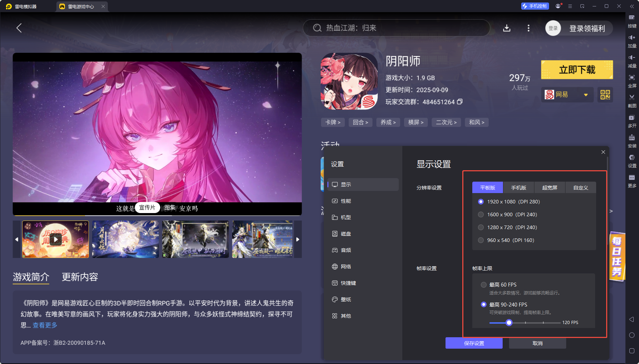The image size is (639, 364).
Task: Click the 登录领福利 button
Action: (587, 29)
